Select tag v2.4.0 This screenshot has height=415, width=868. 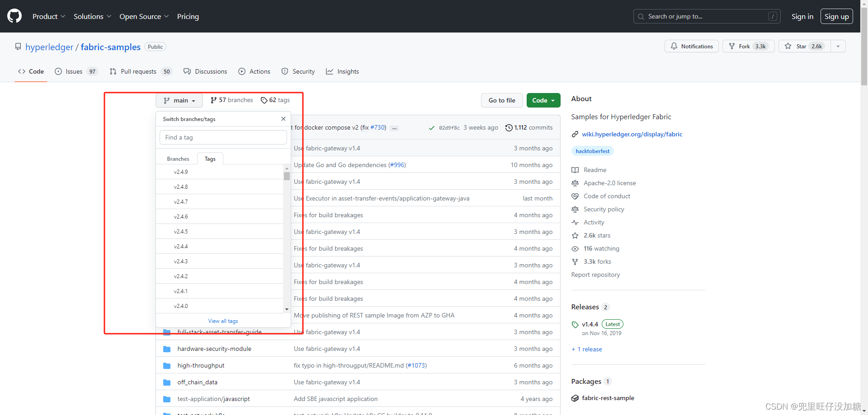tap(220, 306)
